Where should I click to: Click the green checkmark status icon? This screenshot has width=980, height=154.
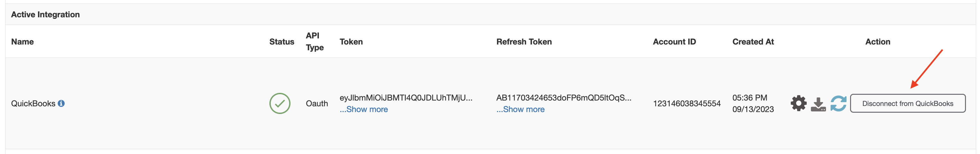coord(280,103)
